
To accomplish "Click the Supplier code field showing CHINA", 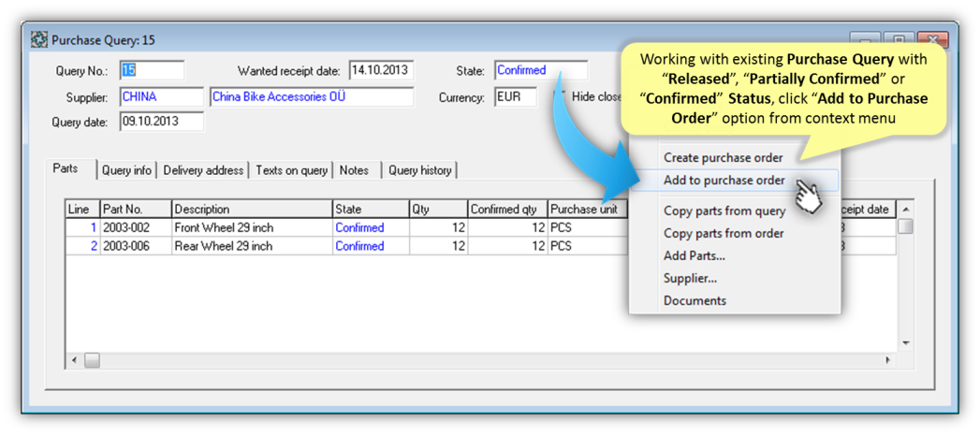I will [161, 97].
